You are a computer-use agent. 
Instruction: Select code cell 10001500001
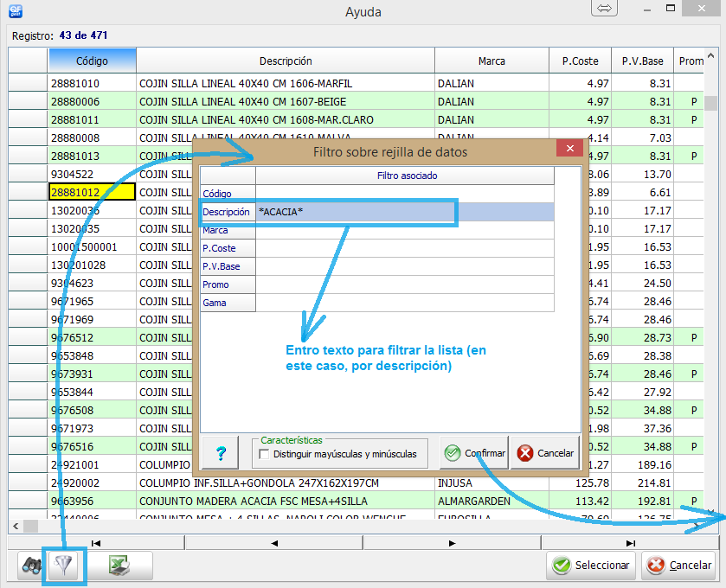pyautogui.click(x=92, y=246)
